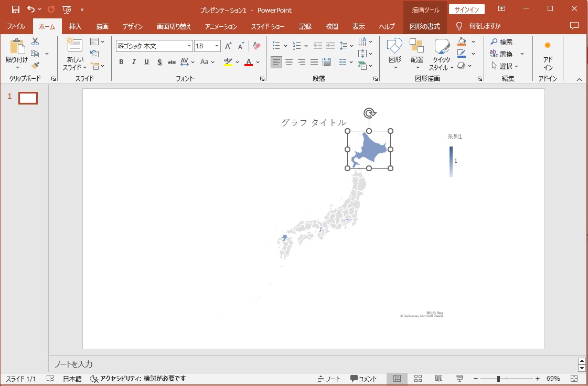Screen dimensions: 588x386
Task: Click the Arrange objects icon
Action: pos(416,47)
